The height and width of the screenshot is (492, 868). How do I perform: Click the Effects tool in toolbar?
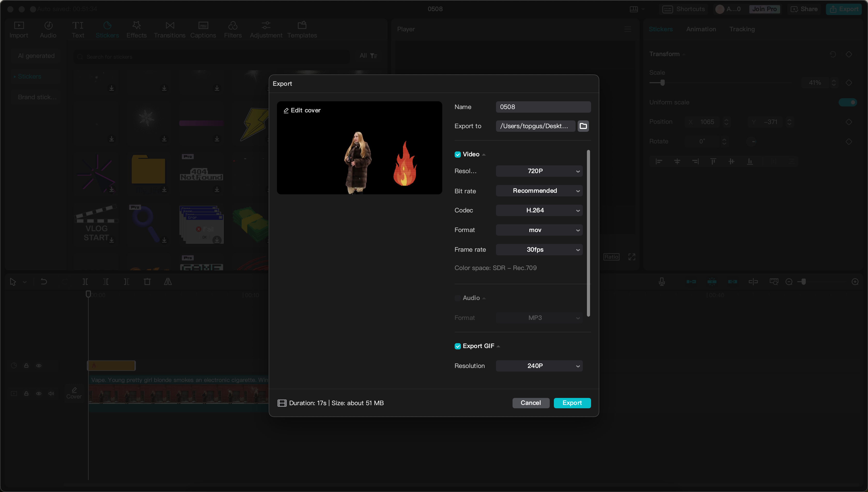coord(136,29)
